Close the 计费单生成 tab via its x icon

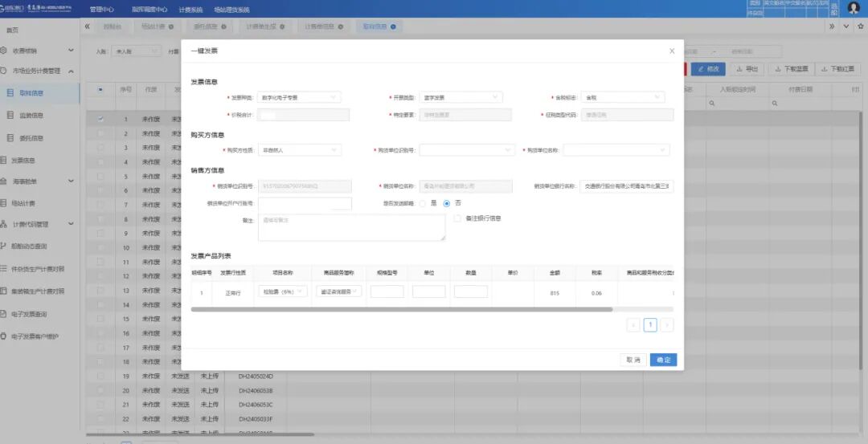pyautogui.click(x=282, y=26)
